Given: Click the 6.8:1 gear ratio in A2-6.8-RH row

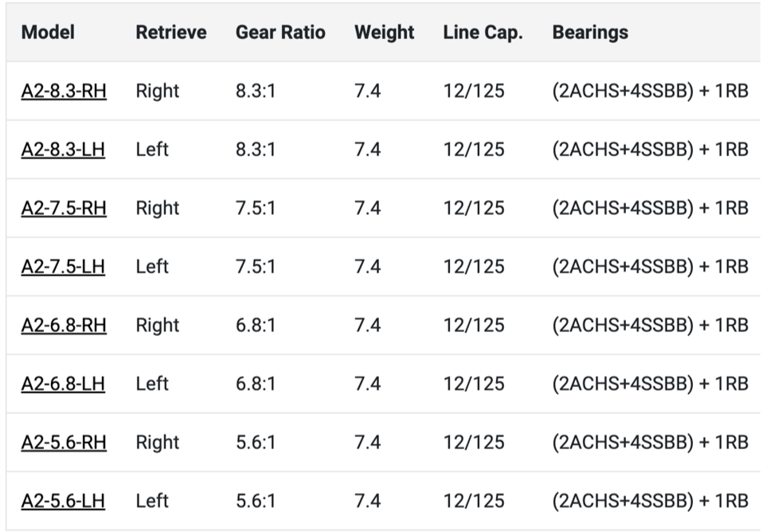Looking at the screenshot, I should pyautogui.click(x=256, y=325).
